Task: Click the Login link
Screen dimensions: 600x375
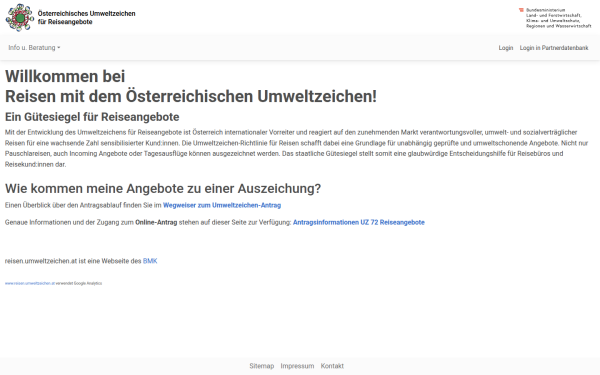Action: click(505, 48)
